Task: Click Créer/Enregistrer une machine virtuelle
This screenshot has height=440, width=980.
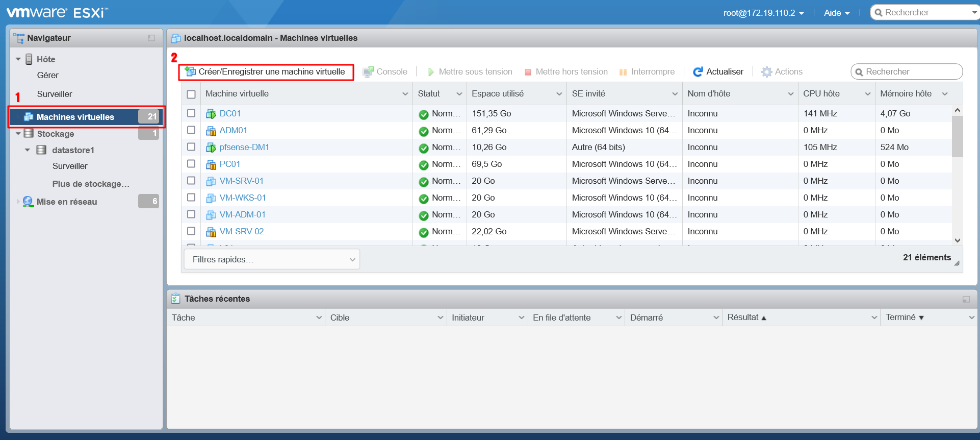Action: tap(266, 72)
